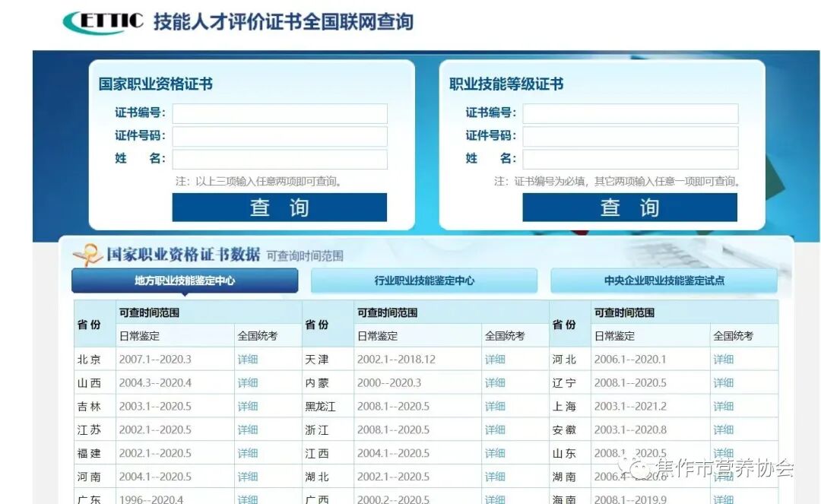Screen dimensions: 821x504
Task: Click 查询 button for 国家职业资格证书
Action: (280, 208)
